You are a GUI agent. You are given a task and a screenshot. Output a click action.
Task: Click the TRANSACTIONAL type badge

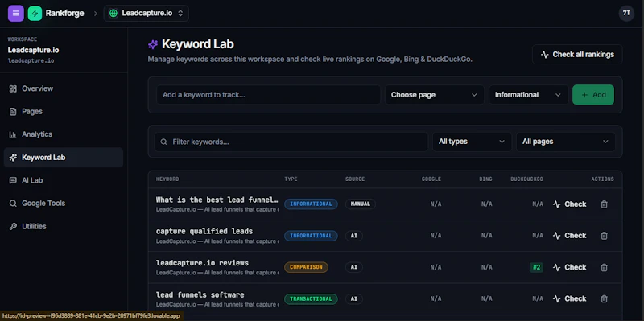point(311,298)
